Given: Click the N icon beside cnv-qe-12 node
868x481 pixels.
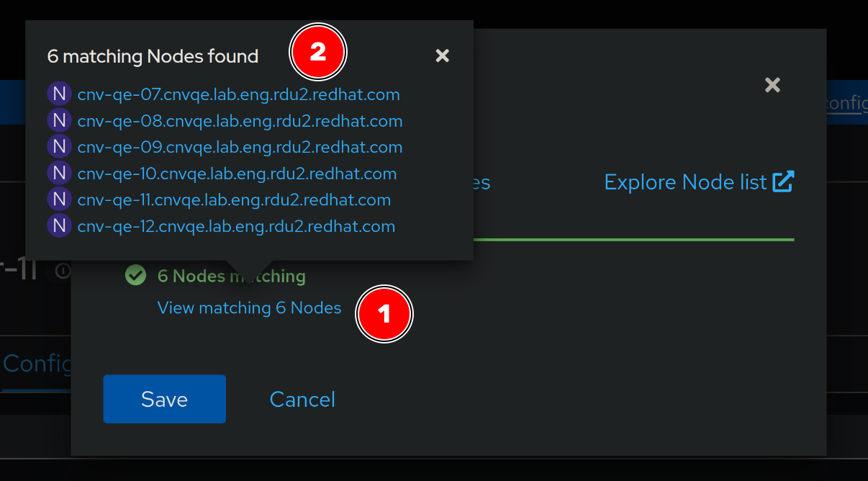Looking at the screenshot, I should tap(59, 226).
